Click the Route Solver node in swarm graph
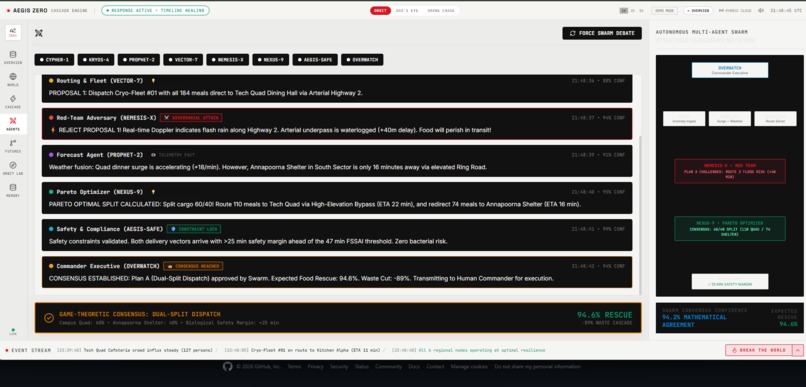 [775, 119]
